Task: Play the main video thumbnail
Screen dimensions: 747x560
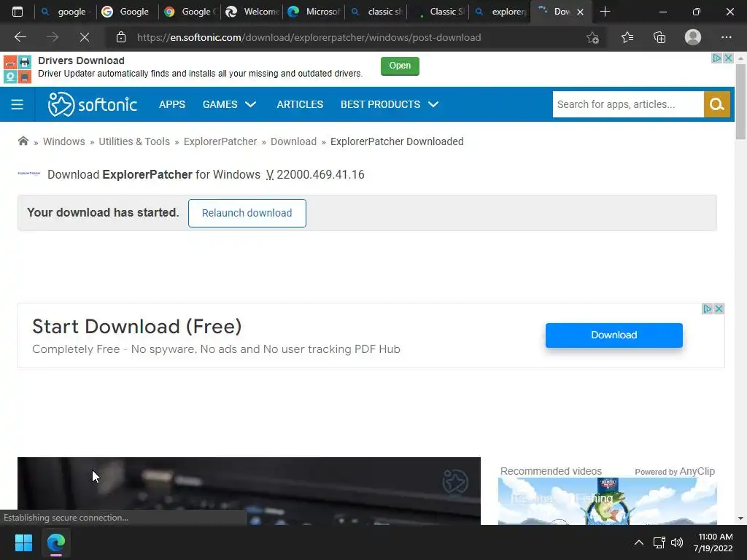Action: coord(249,491)
